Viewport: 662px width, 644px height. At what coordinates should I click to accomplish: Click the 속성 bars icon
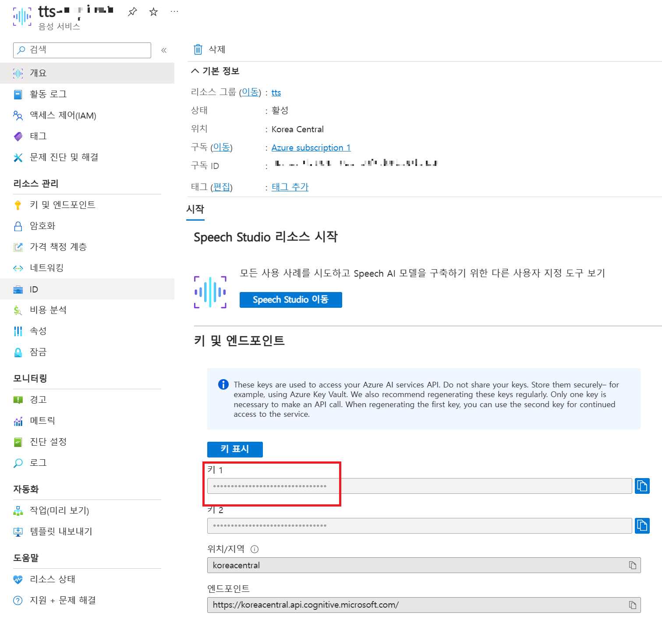tap(18, 331)
